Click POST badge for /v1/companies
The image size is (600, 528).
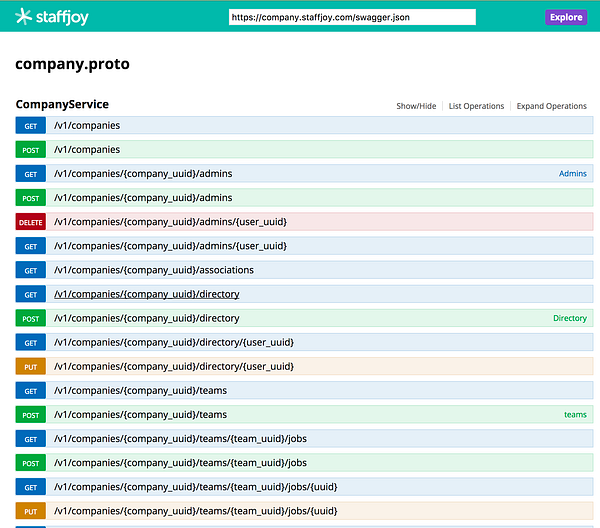coord(31,150)
